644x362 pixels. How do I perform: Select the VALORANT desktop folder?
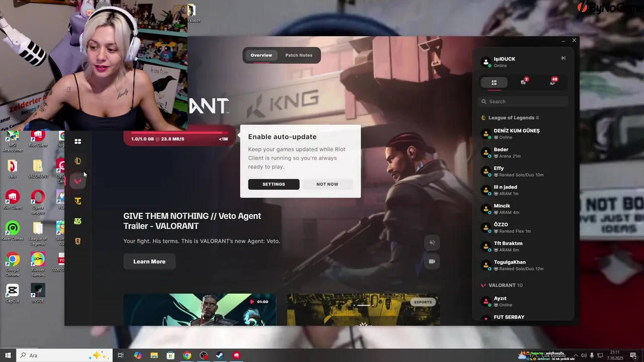[38, 169]
